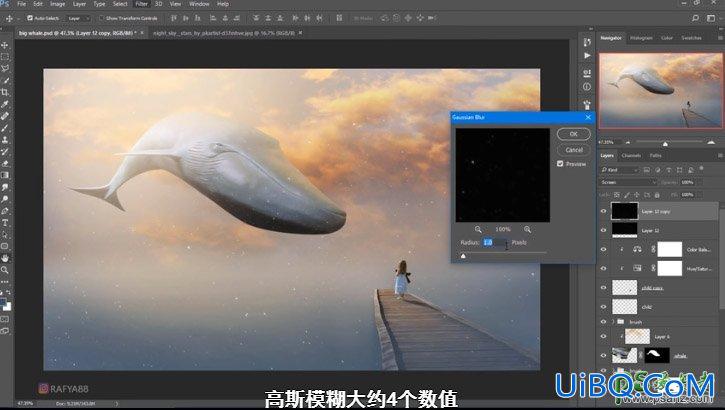725x410 pixels.
Task: Click the Radius input field
Action: 495,242
